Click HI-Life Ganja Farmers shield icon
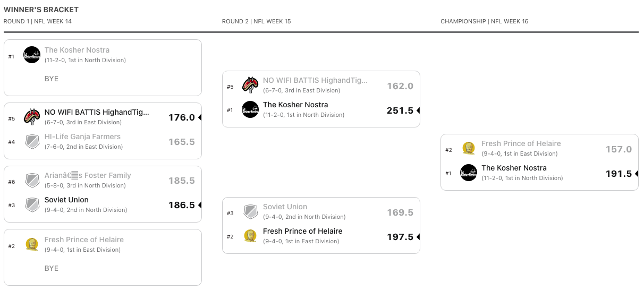Viewport: 644px width, 290px height. coord(32,141)
